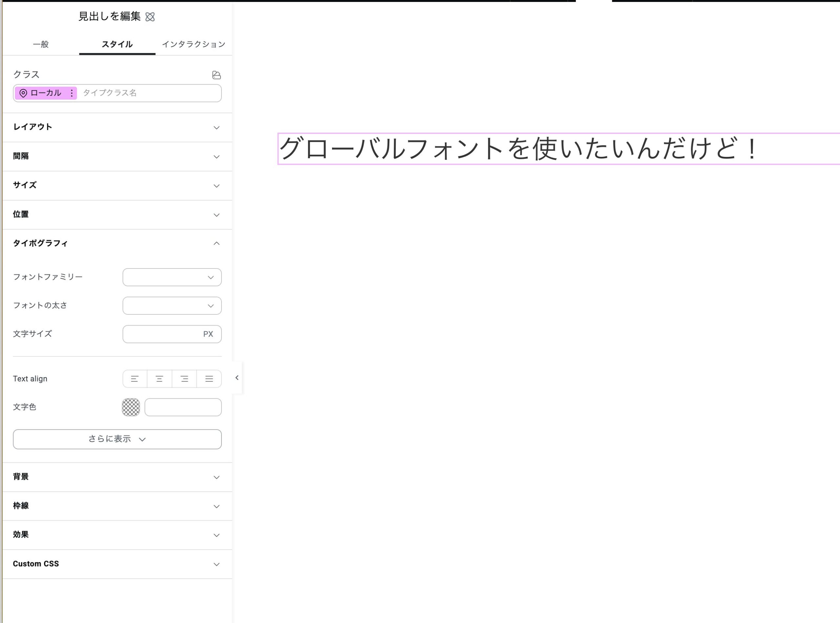Open the フォントファミリー dropdown
This screenshot has height=623, width=840.
coord(172,277)
